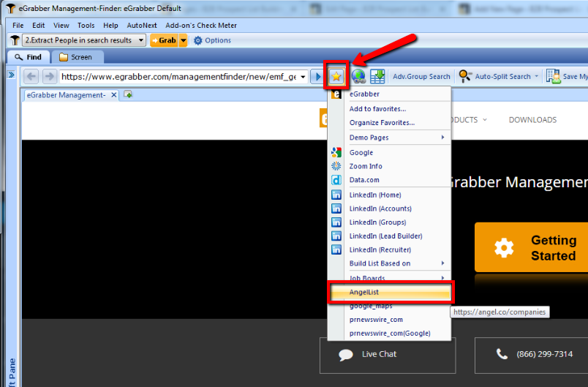Viewport: 588px width, 387px height.
Task: Open Live Chat button
Action: point(388,354)
